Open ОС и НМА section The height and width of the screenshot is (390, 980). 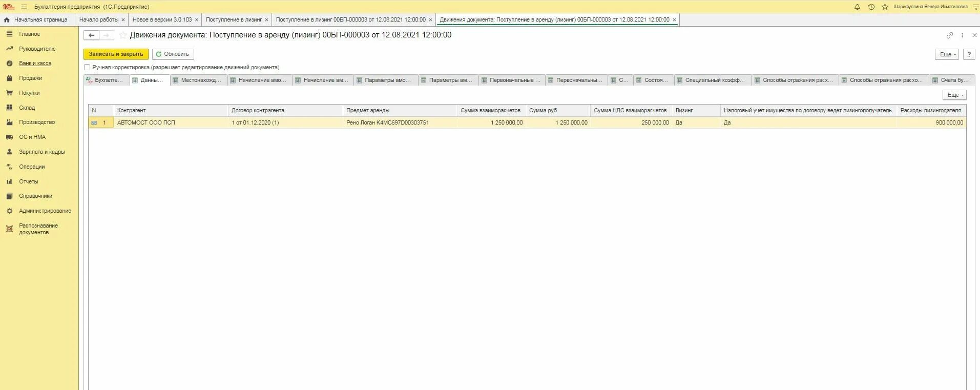(32, 137)
